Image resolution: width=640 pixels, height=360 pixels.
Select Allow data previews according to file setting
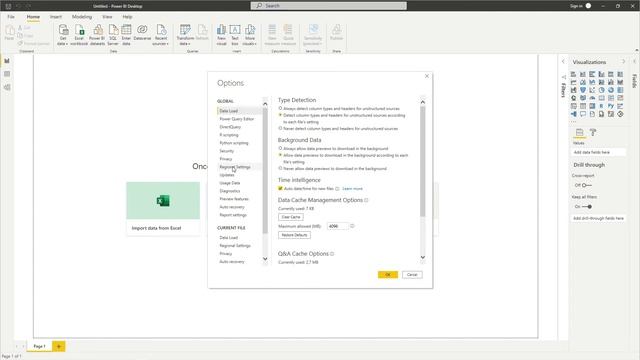click(x=280, y=155)
